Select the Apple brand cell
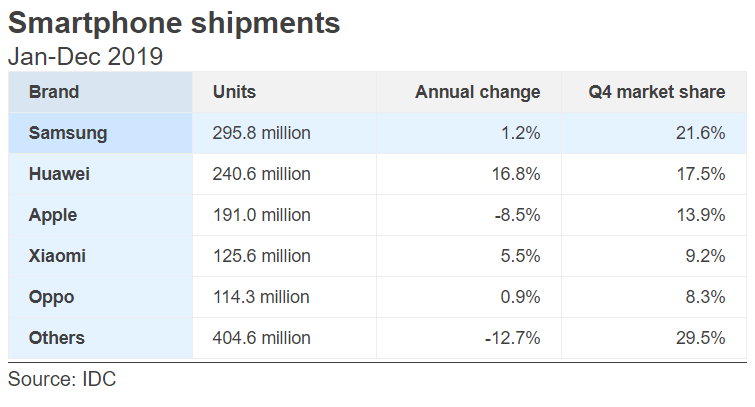Image resolution: width=755 pixels, height=407 pixels. point(53,215)
